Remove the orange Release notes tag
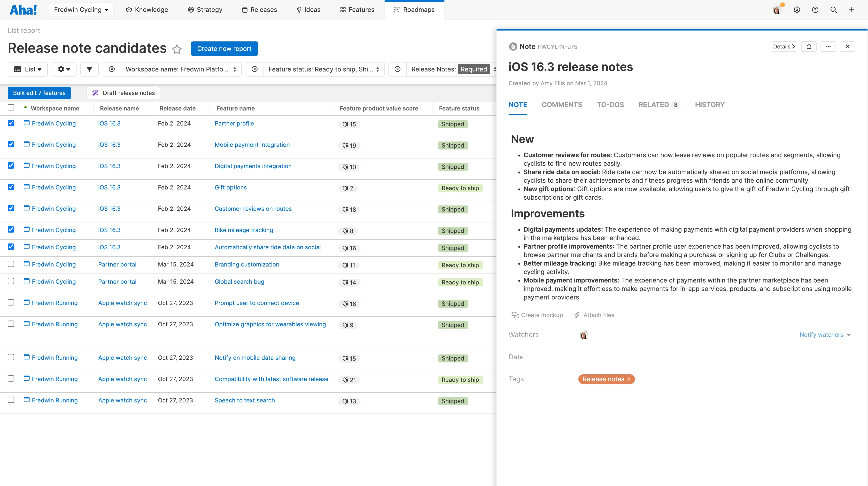Viewport: 868px width, 486px height. click(628, 379)
